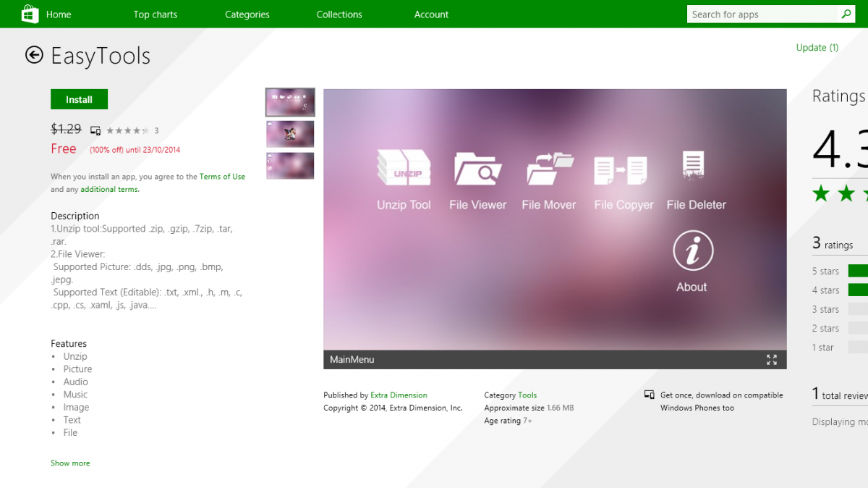Click Show more under Features
The image size is (868, 488).
(x=70, y=463)
